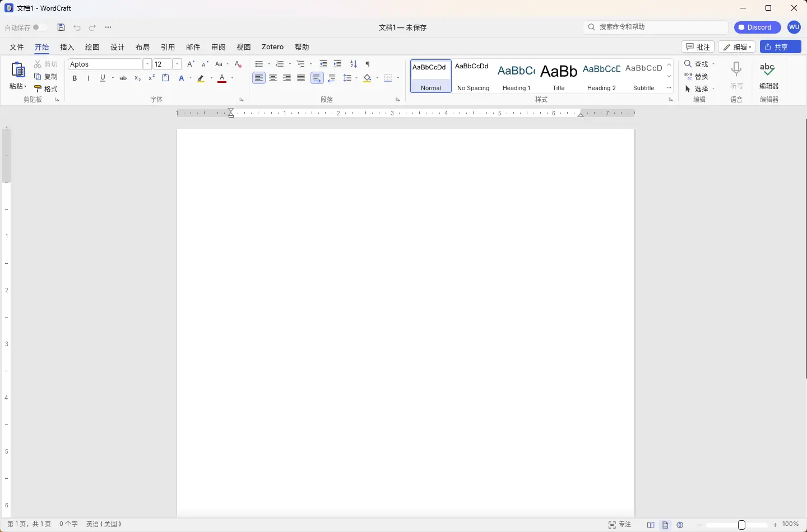
Task: Expand the styles gallery More arrow
Action: coord(669,88)
